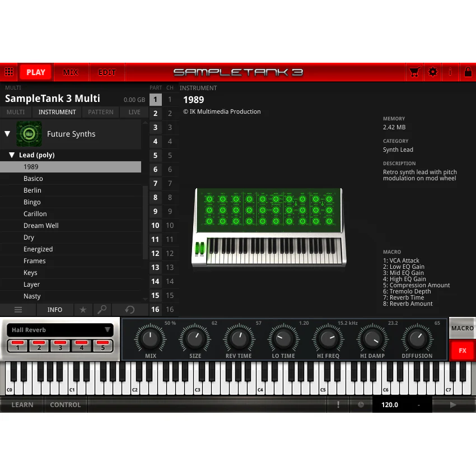The width and height of the screenshot is (476, 476).
Task: Toggle effect slot 3 button
Action: [x=60, y=346]
